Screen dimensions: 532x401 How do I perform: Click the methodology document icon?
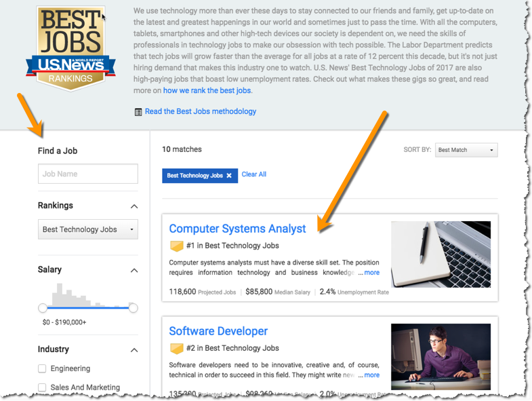point(138,112)
